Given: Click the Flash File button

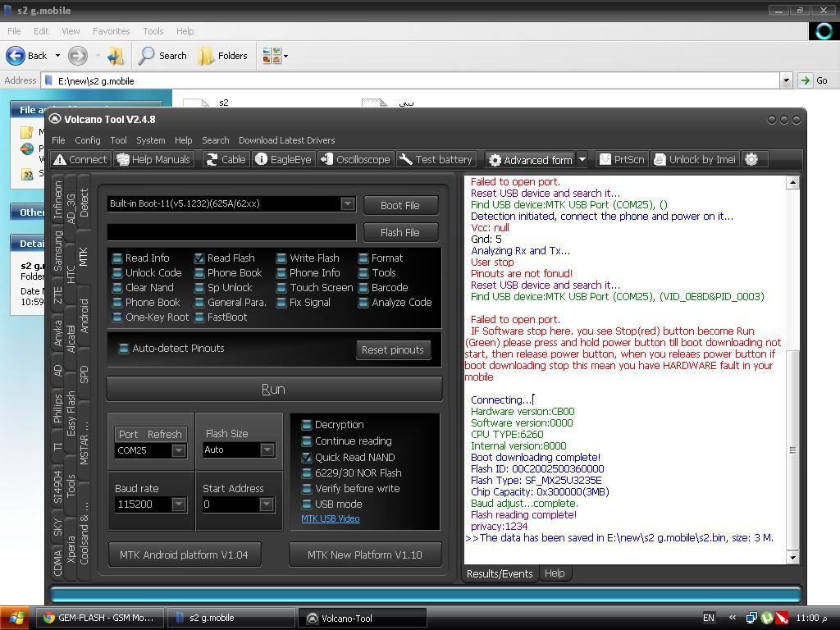Looking at the screenshot, I should click(x=400, y=232).
